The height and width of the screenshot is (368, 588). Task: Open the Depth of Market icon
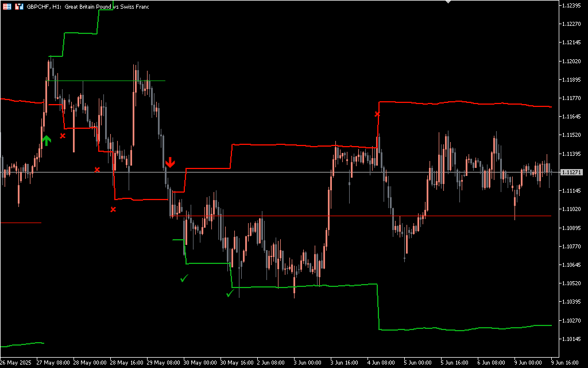pos(19,6)
